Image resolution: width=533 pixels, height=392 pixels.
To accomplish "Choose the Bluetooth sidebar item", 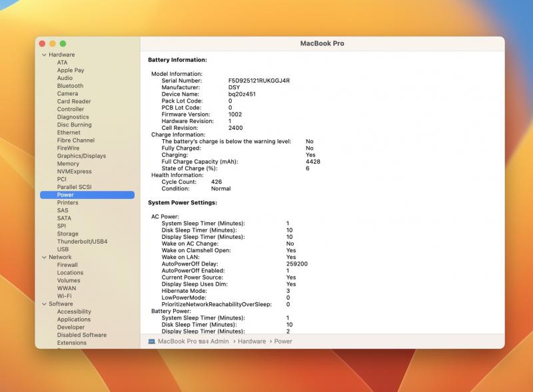I will pos(70,86).
